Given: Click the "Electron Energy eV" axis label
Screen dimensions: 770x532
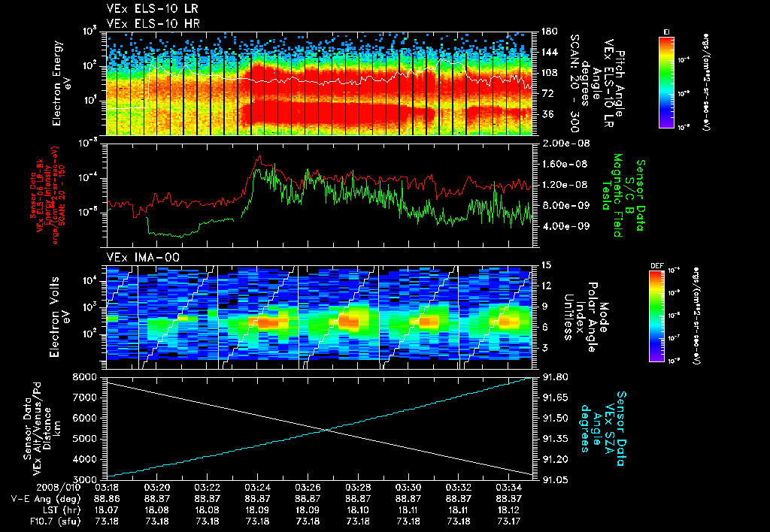Looking at the screenshot, I should point(62,83).
